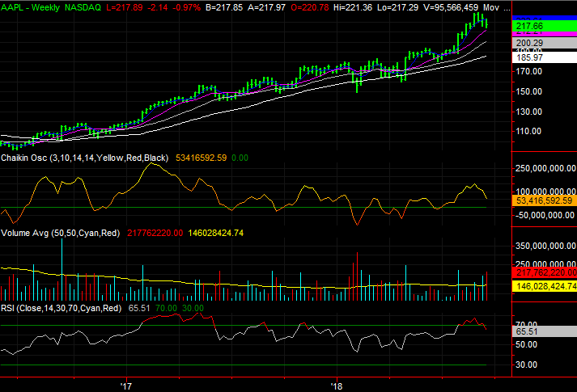This screenshot has height=392, width=577.
Task: Click the green 70.00 overbought value in title
Action: tap(166, 308)
